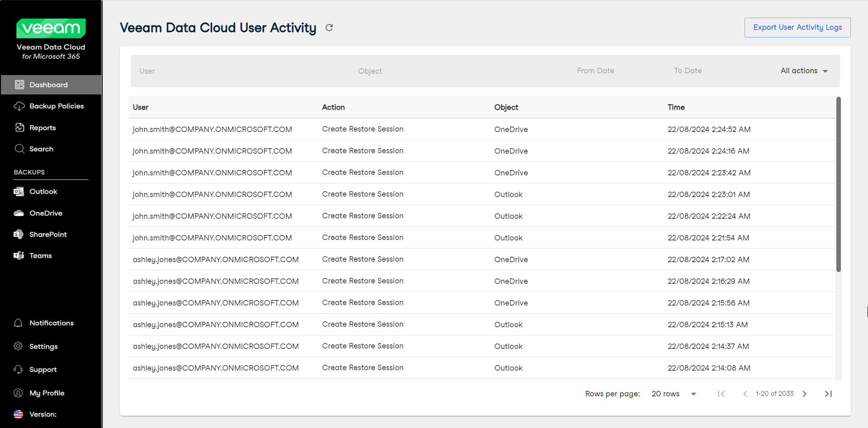Click the Notifications bell icon
This screenshot has height=428, width=868.
[x=18, y=323]
